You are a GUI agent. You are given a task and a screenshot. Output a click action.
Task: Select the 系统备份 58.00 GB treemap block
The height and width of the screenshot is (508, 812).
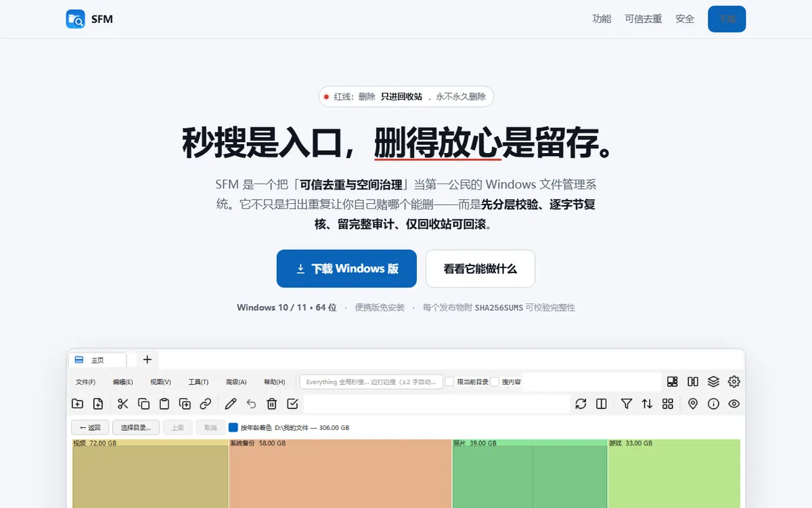click(340, 474)
